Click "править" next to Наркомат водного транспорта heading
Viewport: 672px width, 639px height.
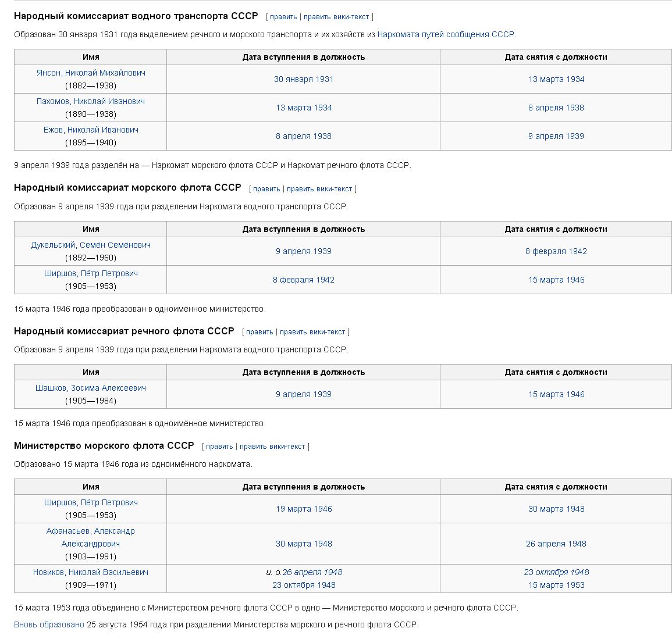[283, 17]
